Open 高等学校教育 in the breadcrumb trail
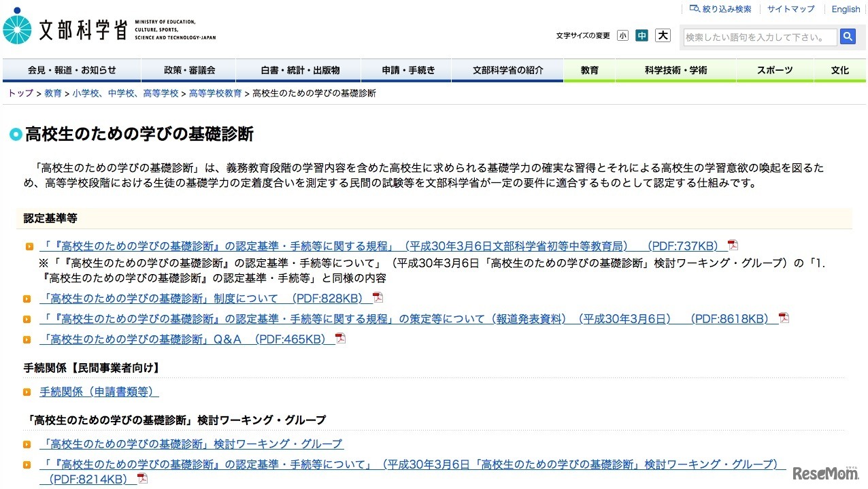The width and height of the screenshot is (868, 489). pos(216,93)
